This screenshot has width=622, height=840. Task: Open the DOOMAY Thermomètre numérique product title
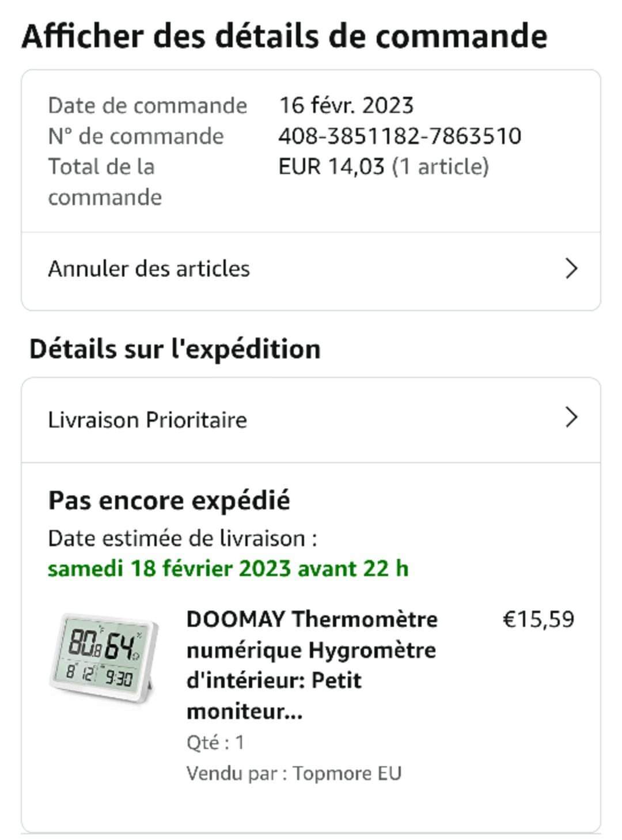(311, 665)
